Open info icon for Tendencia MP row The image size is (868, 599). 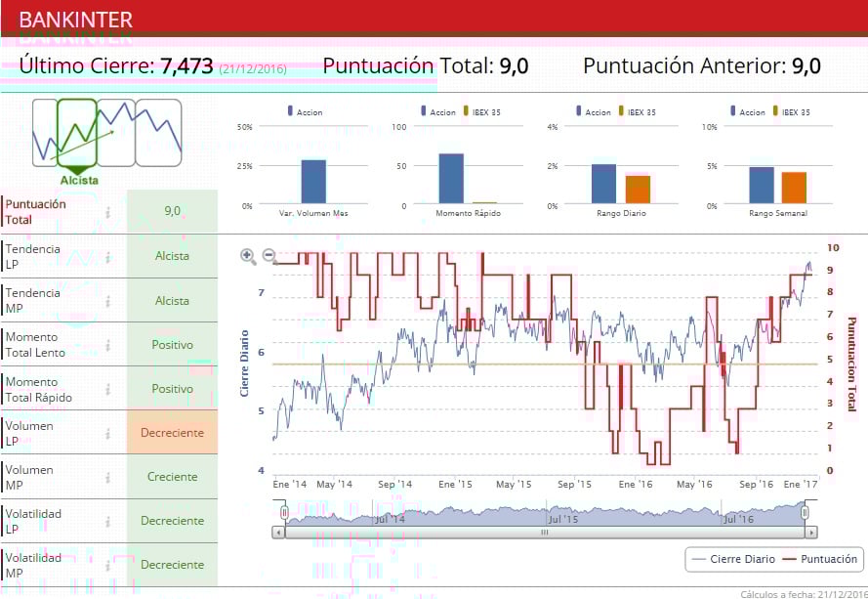pyautogui.click(x=108, y=301)
